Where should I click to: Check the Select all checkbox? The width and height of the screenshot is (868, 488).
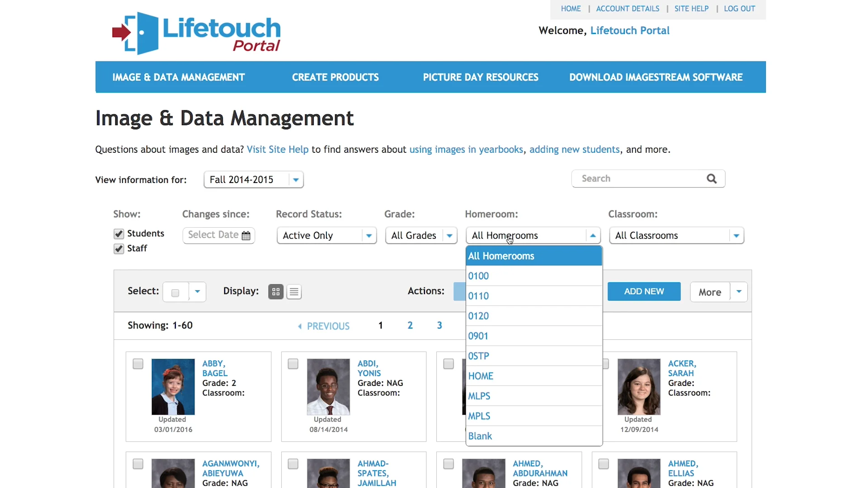coord(175,293)
